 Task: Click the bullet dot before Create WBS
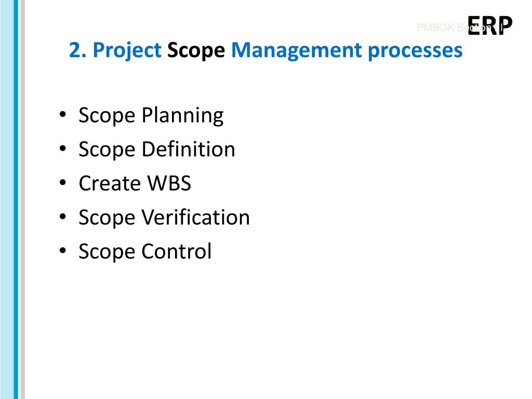click(62, 182)
